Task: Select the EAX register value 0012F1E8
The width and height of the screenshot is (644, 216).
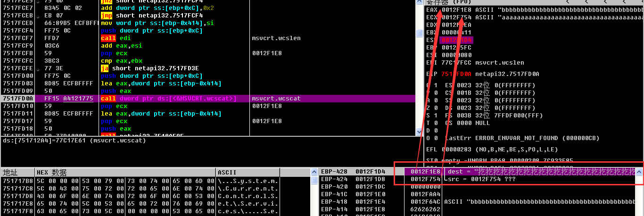Action: 455,10
